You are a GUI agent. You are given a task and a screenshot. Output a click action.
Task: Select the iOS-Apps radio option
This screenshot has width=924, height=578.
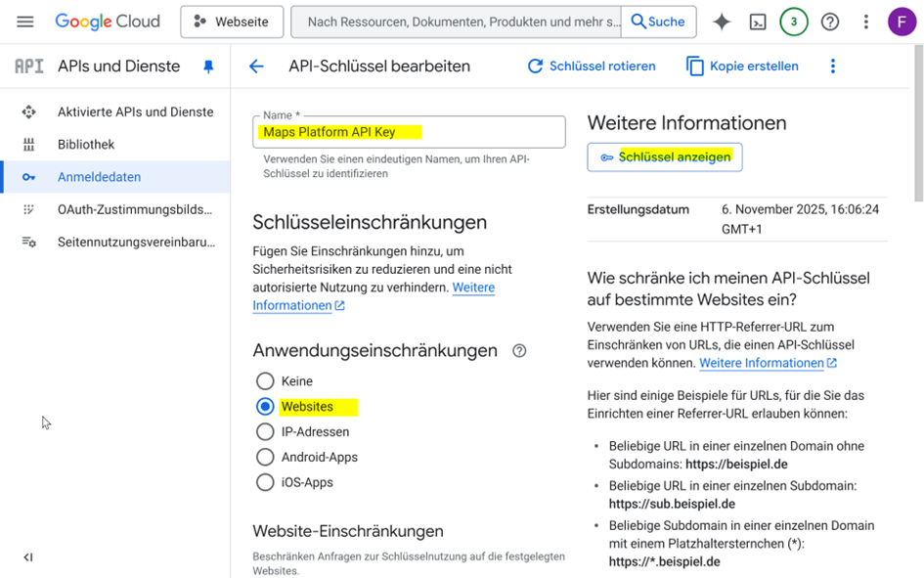265,482
